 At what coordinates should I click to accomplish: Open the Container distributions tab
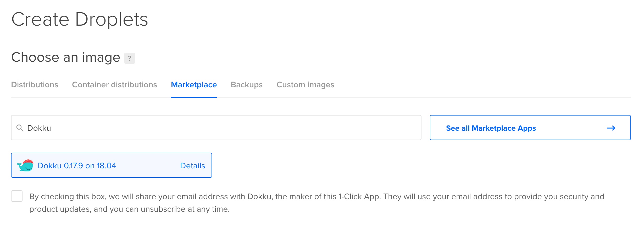tap(114, 85)
